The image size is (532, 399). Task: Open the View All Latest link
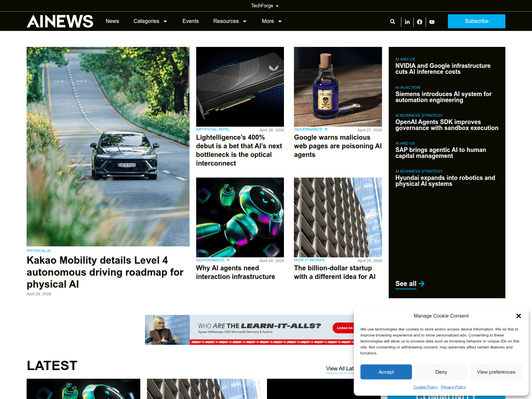pyautogui.click(x=340, y=368)
